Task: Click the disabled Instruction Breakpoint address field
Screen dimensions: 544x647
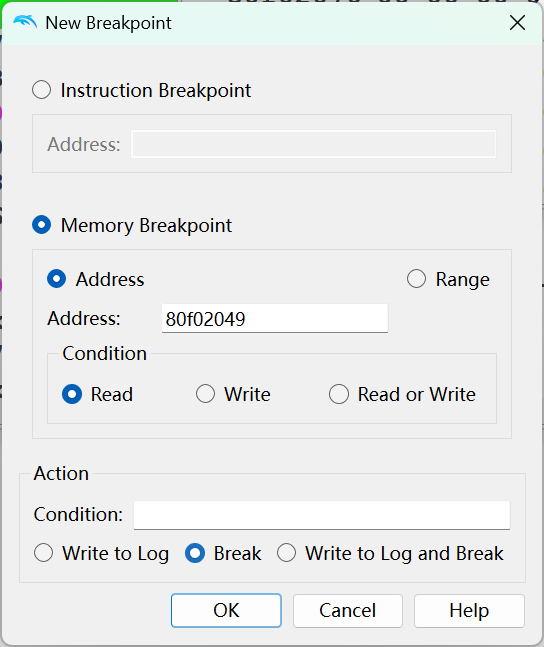Action: (314, 144)
